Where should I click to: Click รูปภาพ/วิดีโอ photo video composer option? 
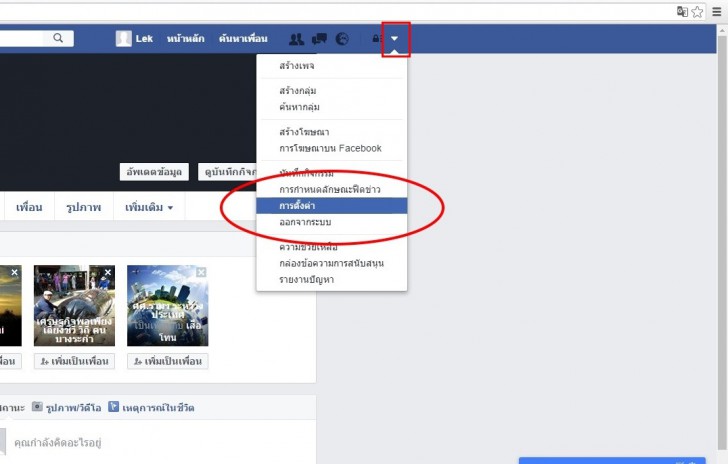click(x=66, y=407)
